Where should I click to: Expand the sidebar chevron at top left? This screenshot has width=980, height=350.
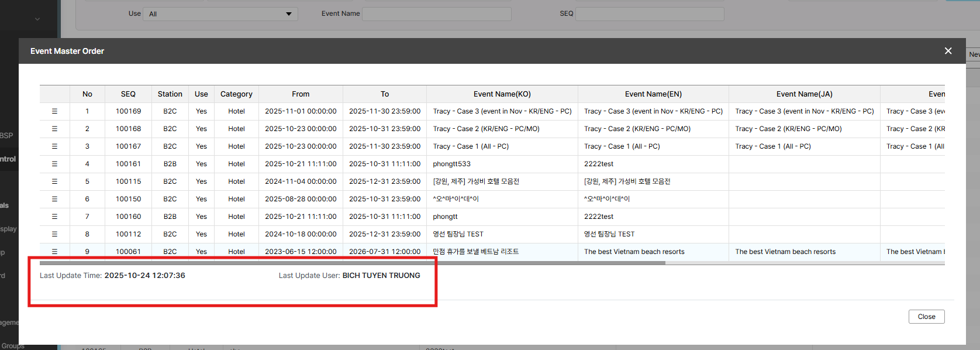tap(37, 19)
